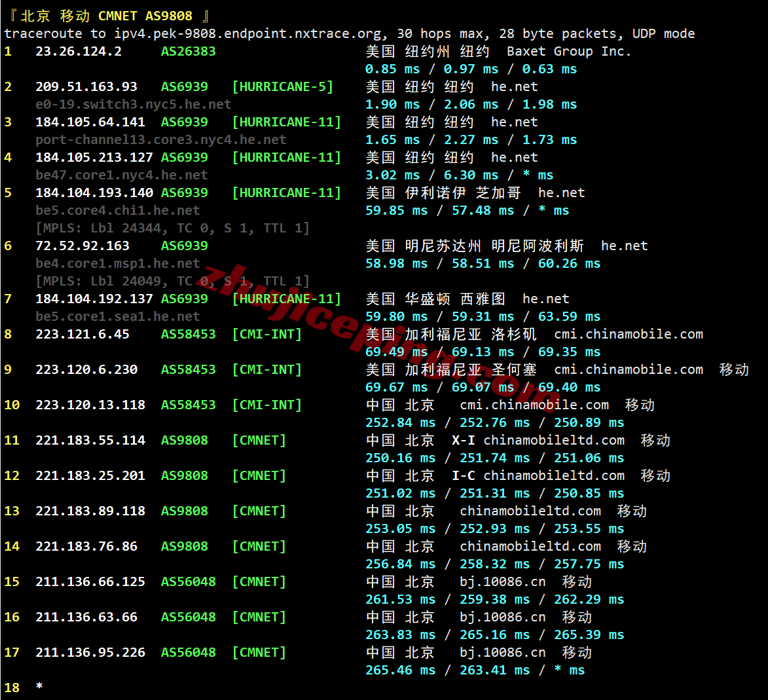Select IP 221.183.89.118

coord(90,511)
